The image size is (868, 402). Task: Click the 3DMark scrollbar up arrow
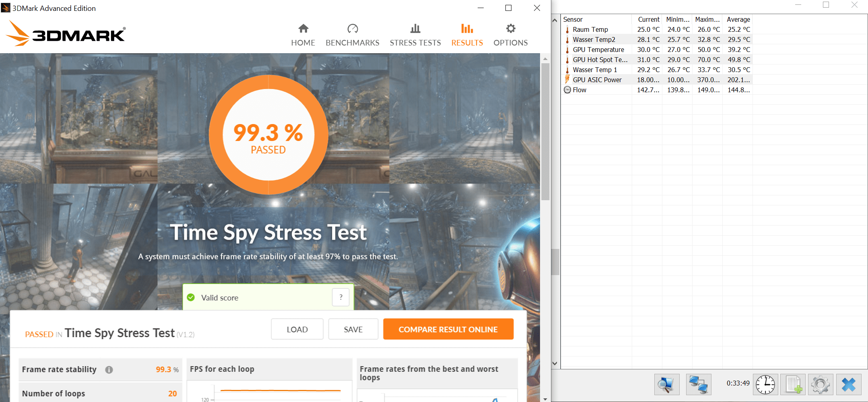tap(545, 58)
